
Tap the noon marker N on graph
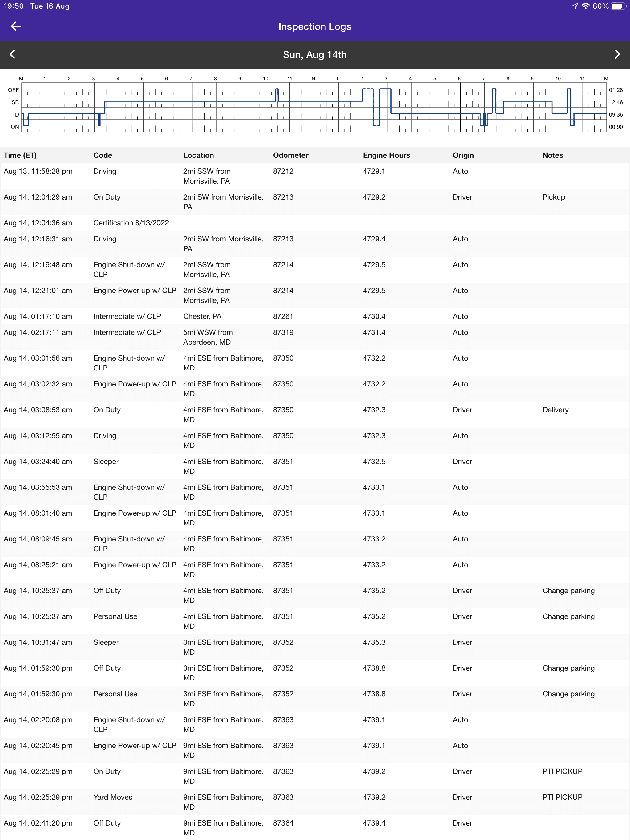coord(313,79)
